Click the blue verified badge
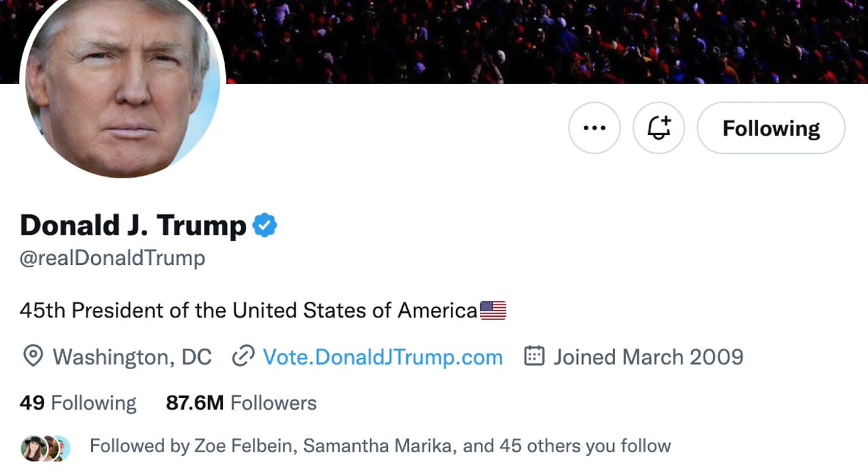Viewport: 868px width, 472px height. point(264,225)
